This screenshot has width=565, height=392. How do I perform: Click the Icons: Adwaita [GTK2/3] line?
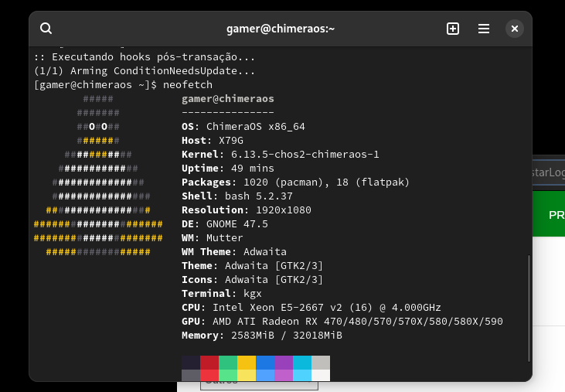click(252, 280)
